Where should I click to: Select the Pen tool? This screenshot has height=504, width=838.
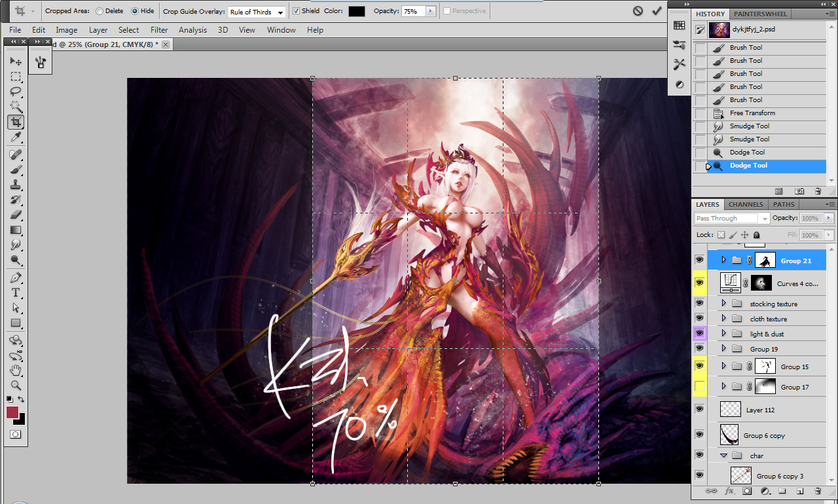(16, 278)
